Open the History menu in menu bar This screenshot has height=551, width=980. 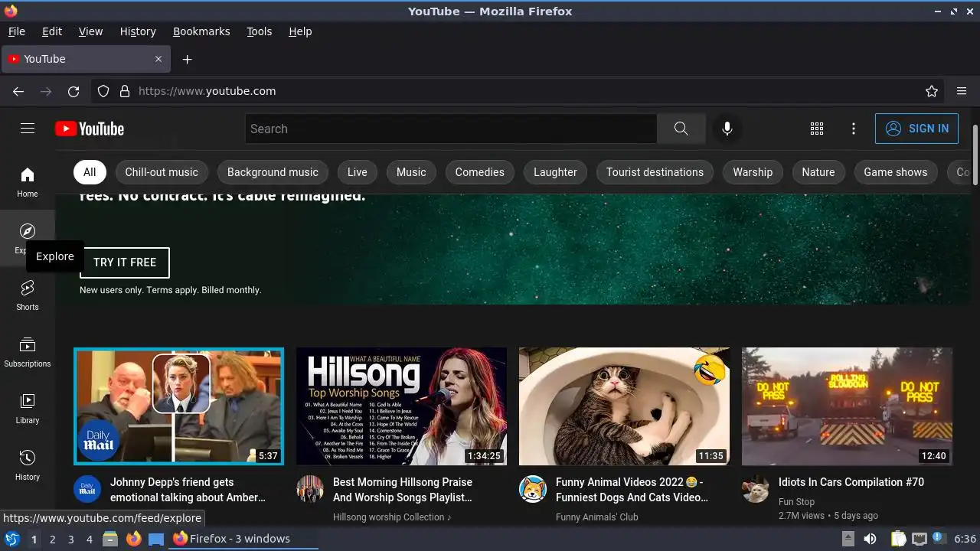tap(138, 31)
